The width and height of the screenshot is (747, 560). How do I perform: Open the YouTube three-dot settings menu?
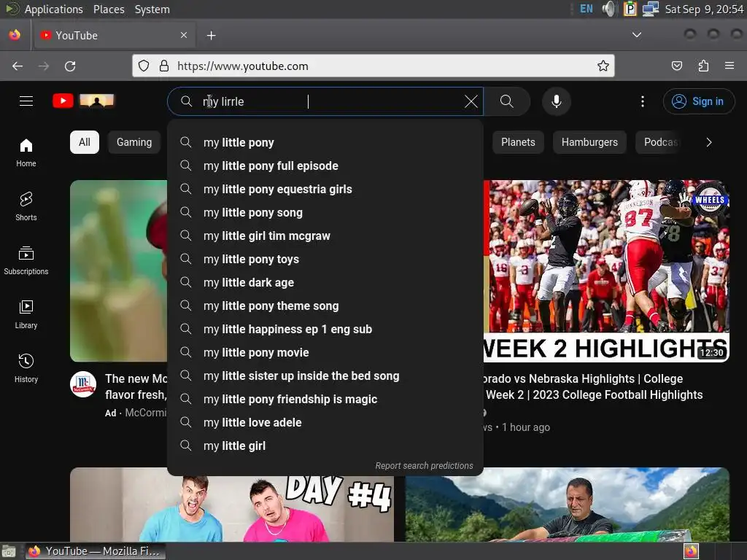(642, 101)
